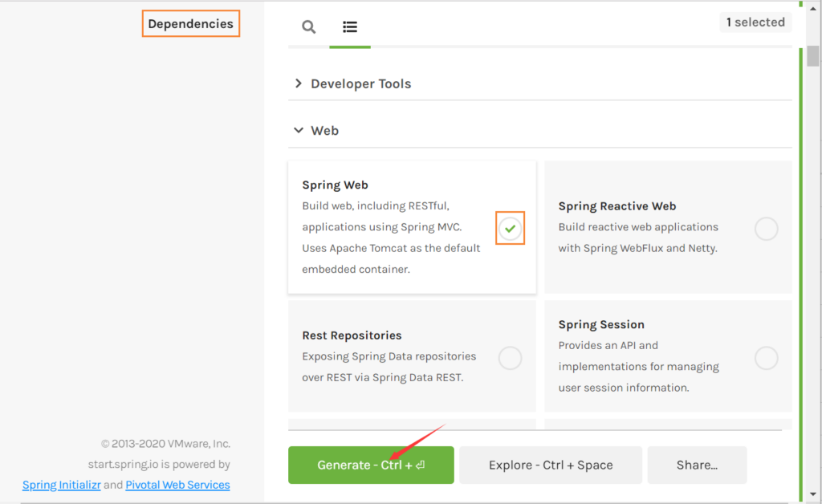Collapse the Web section
The image size is (822, 504).
pyautogui.click(x=299, y=130)
